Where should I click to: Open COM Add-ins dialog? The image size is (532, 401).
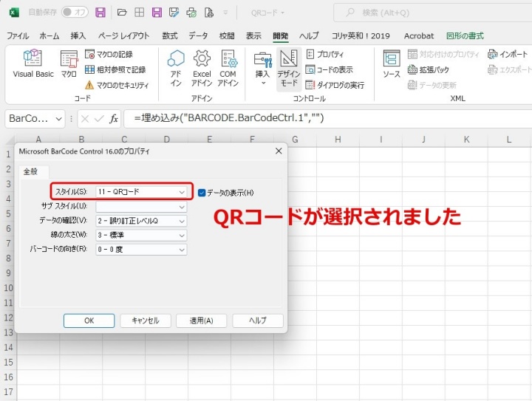click(228, 68)
